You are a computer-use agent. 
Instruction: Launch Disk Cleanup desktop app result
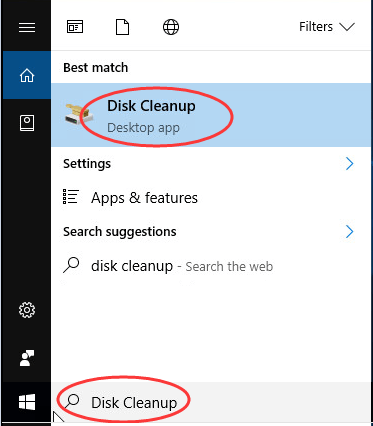pyautogui.click(x=211, y=115)
